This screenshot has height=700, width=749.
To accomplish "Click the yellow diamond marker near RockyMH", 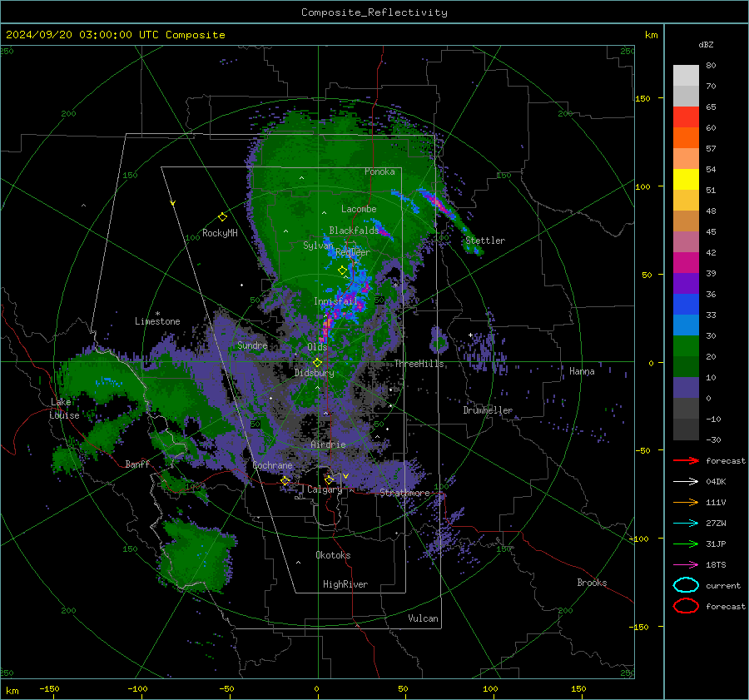I will pos(222,217).
